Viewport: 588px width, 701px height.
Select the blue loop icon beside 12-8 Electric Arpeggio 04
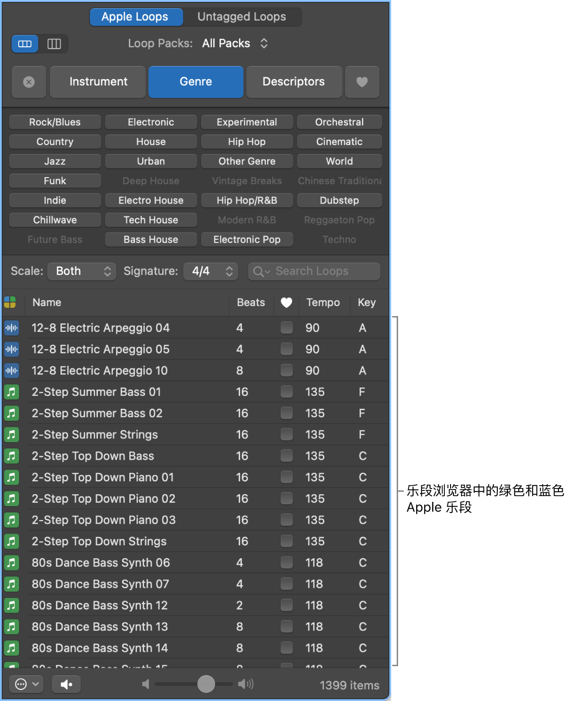pyautogui.click(x=11, y=328)
